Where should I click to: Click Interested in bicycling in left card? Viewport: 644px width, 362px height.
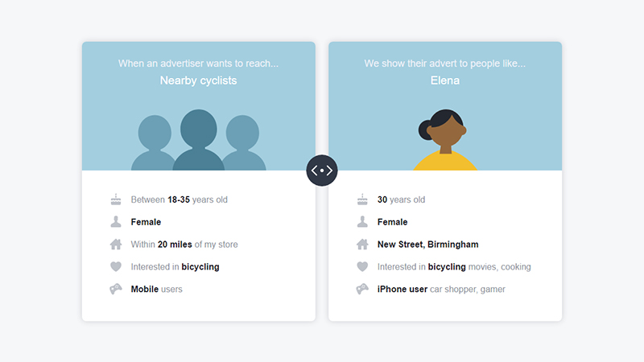click(x=175, y=267)
